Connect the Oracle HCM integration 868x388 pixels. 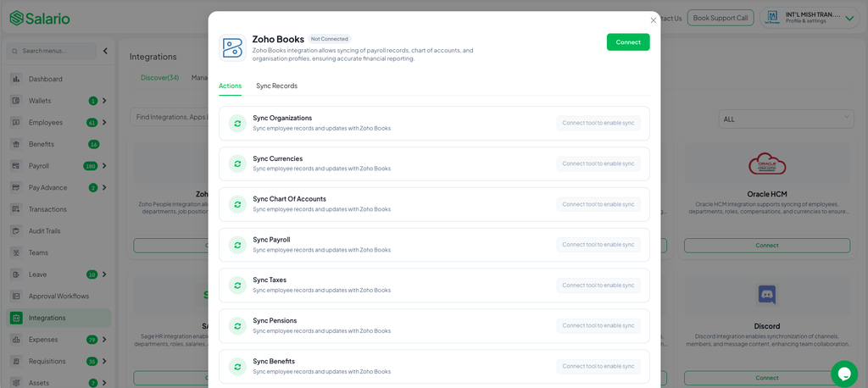[767, 245]
